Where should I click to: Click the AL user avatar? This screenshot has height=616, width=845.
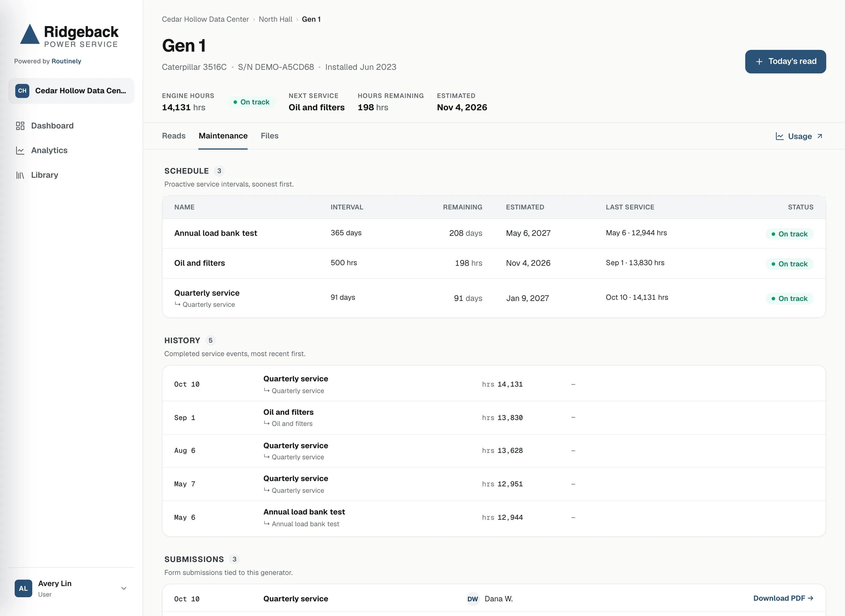point(23,588)
